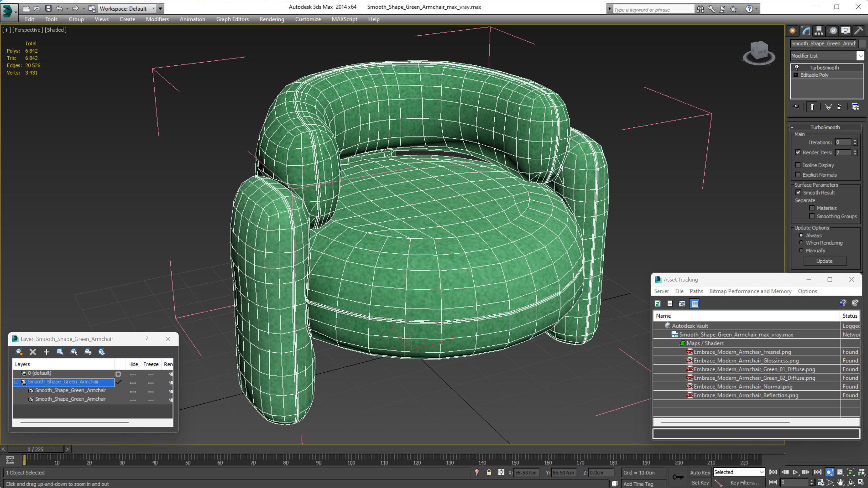Open the Modify command panel tab
This screenshot has width=868, height=488.
pos(806,31)
